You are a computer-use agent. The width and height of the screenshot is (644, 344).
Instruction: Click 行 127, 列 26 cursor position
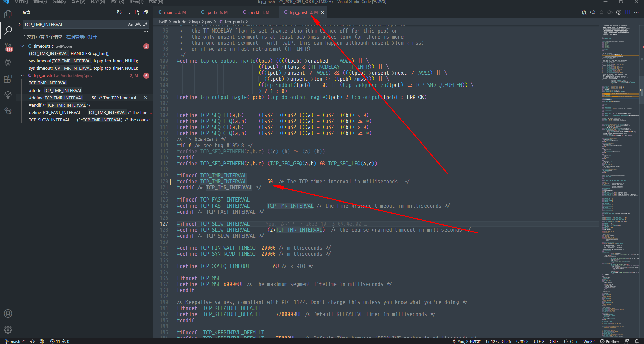[x=498, y=341]
